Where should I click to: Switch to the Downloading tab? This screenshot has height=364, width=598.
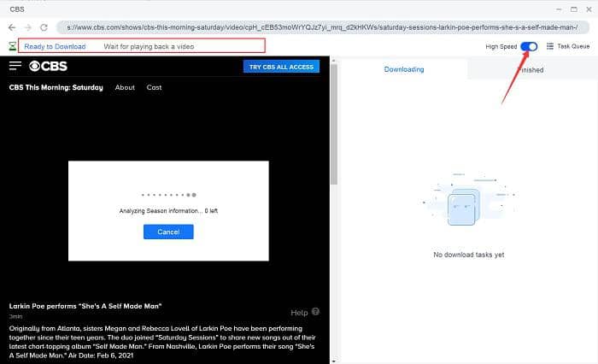pyautogui.click(x=404, y=69)
